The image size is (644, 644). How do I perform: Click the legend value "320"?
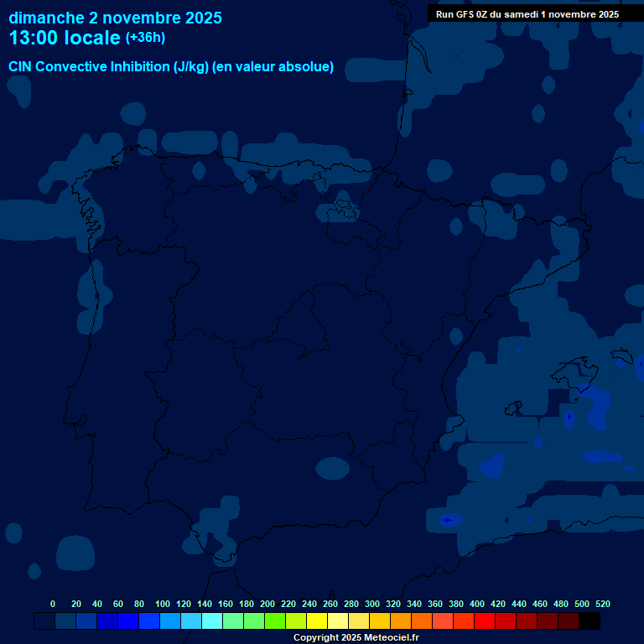pyautogui.click(x=393, y=604)
